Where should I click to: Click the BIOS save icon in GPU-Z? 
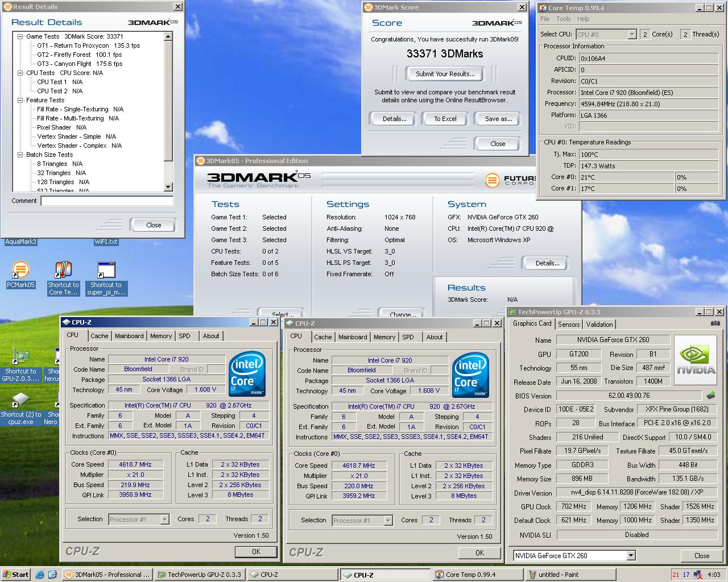click(x=711, y=395)
